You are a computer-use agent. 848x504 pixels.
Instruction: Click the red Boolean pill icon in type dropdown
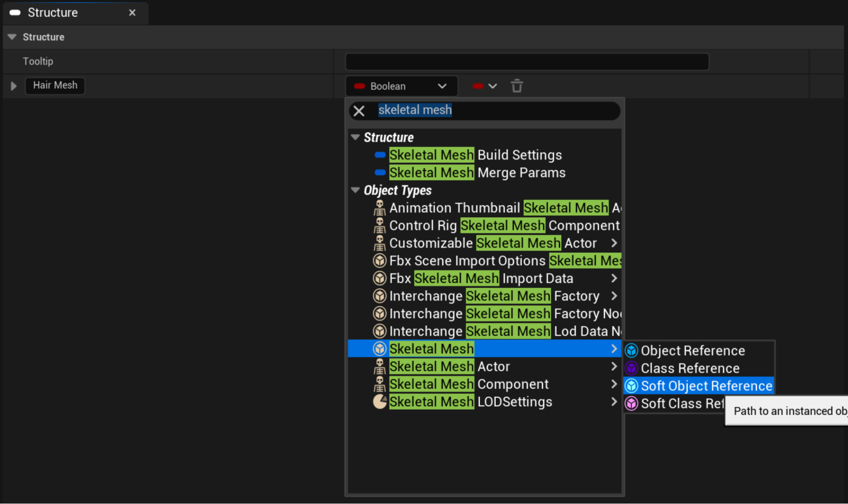click(360, 86)
